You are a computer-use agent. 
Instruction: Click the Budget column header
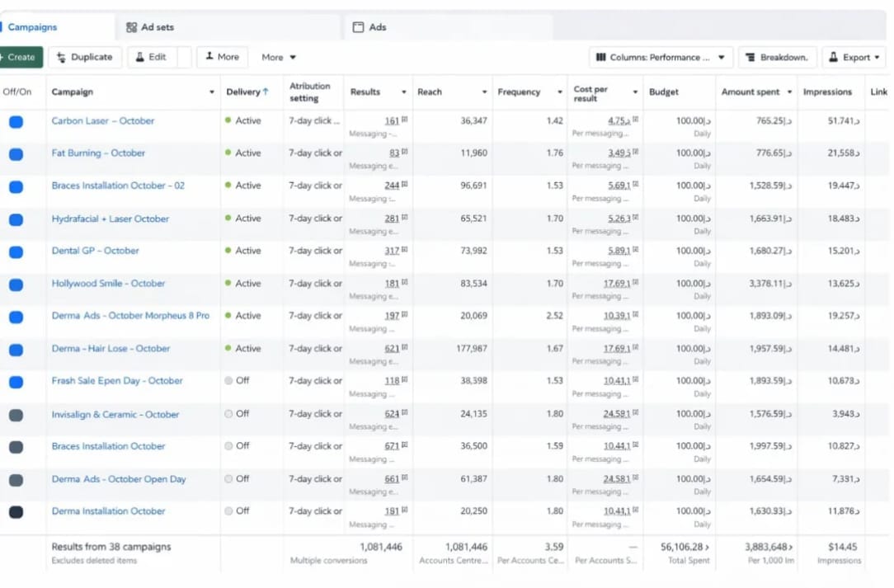(x=664, y=92)
